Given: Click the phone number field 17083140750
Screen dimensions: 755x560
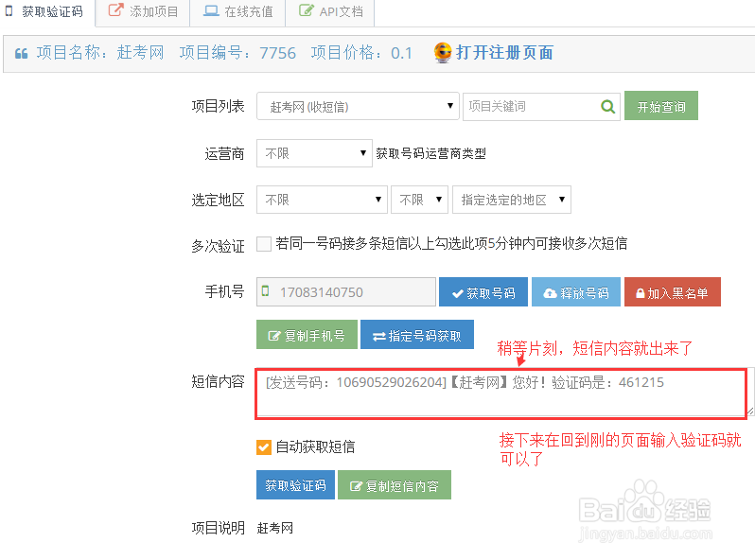Looking at the screenshot, I should pos(345,291).
